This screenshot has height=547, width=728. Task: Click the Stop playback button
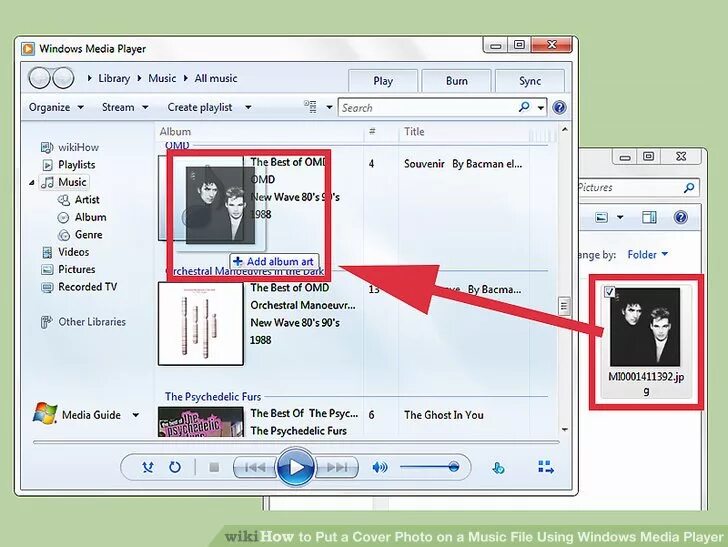214,467
